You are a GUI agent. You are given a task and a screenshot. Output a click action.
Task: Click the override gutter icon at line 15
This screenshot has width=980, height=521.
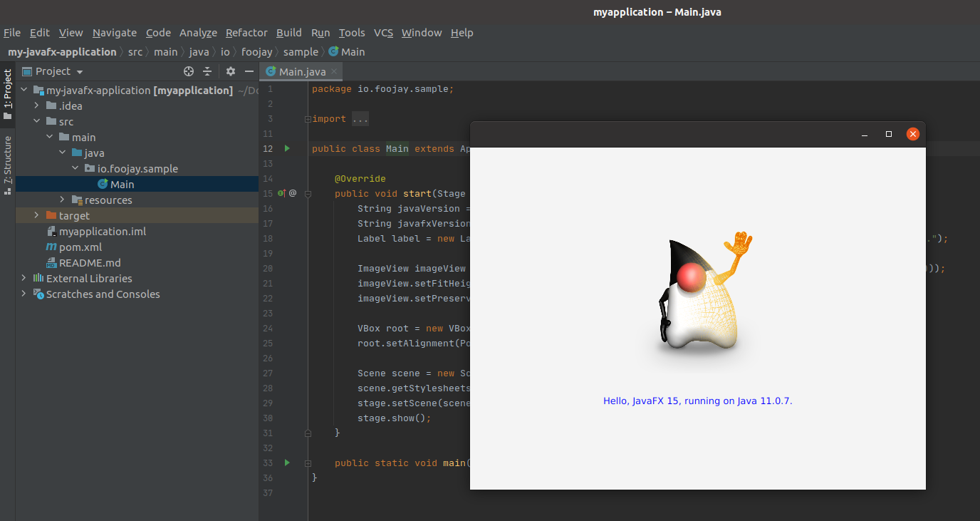tap(281, 193)
